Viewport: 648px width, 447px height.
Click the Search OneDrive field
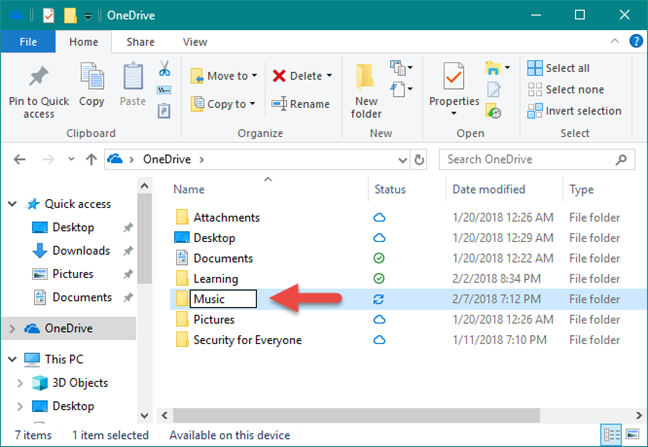[x=536, y=159]
